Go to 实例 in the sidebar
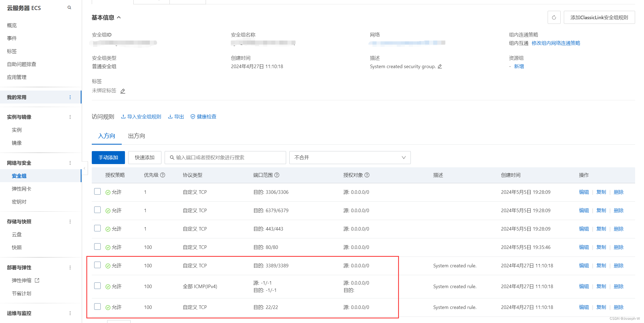Screen dimensions: 644x323 click(x=17, y=130)
